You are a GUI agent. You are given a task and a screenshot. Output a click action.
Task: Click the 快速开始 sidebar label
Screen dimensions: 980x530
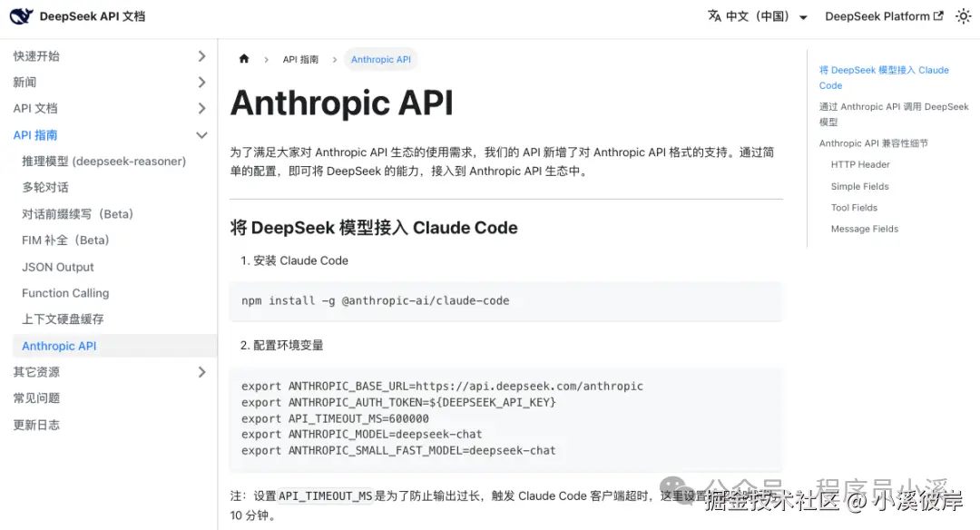36,56
